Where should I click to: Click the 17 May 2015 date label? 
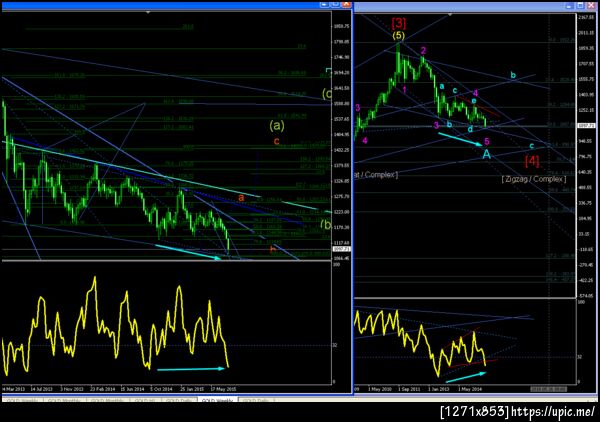(x=224, y=389)
